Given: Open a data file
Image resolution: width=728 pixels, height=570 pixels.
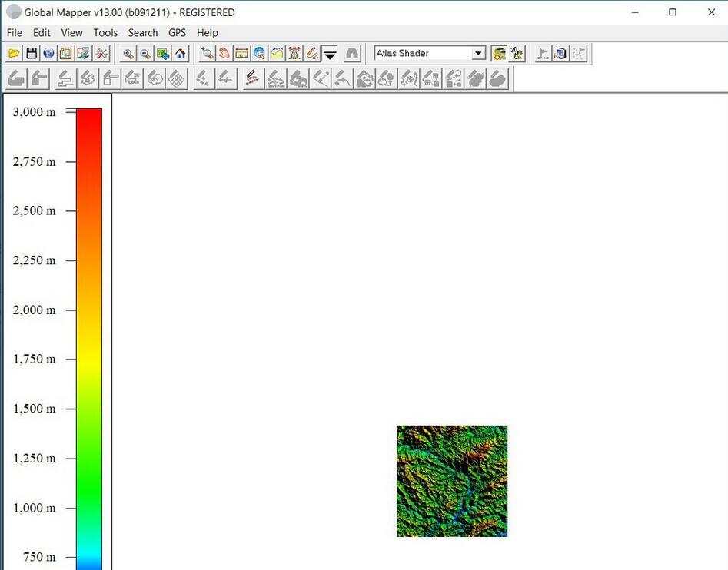Looking at the screenshot, I should [x=14, y=53].
